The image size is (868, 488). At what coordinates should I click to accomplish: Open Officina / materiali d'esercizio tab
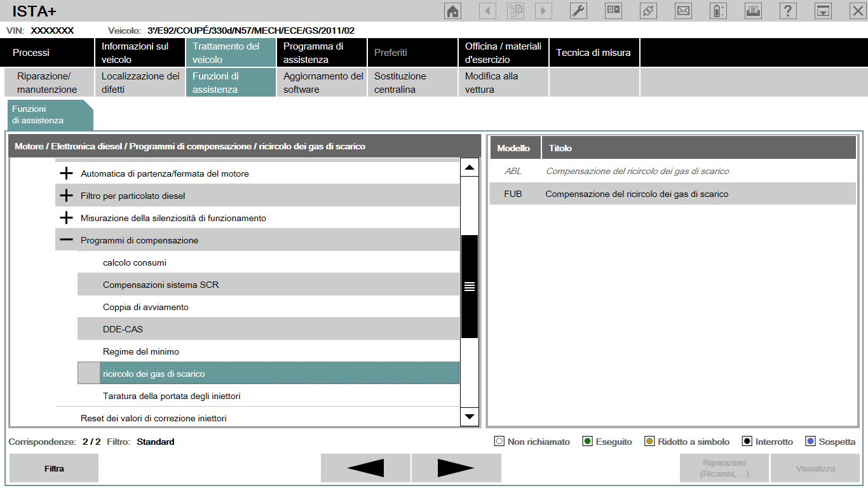point(503,53)
